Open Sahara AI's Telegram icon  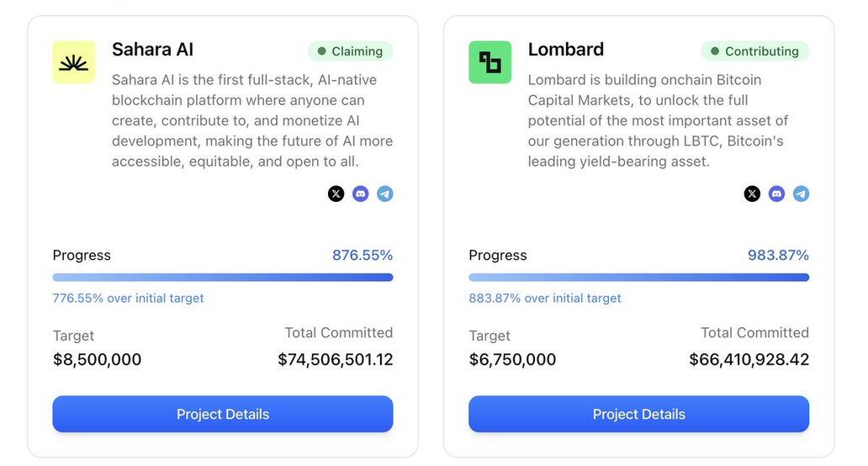click(385, 193)
